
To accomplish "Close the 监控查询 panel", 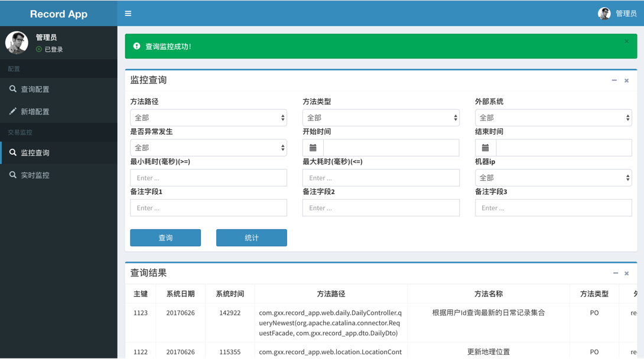I will [626, 80].
